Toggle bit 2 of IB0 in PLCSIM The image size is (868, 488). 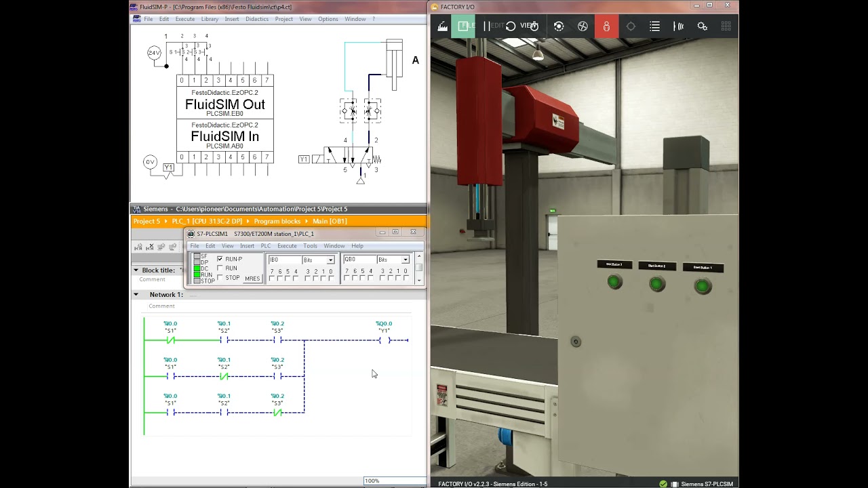315,279
